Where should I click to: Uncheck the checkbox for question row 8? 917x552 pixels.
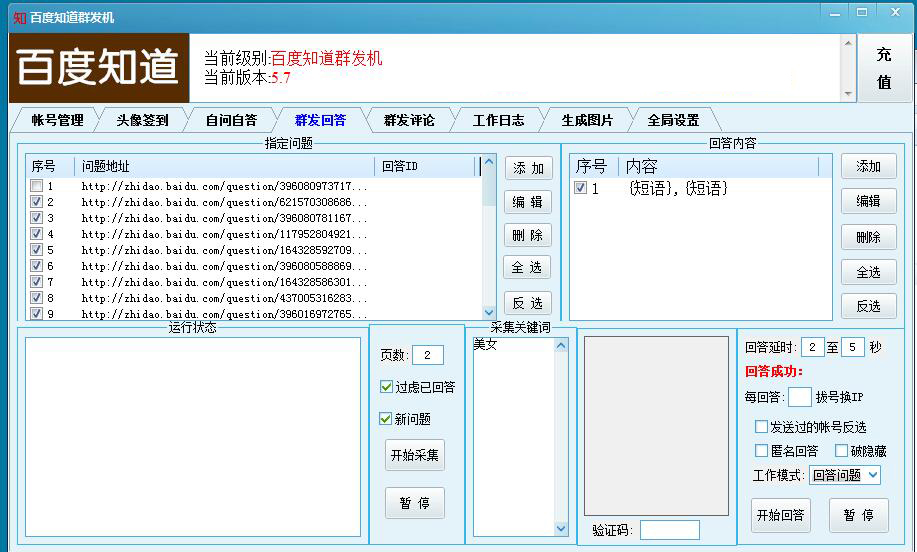click(36, 298)
